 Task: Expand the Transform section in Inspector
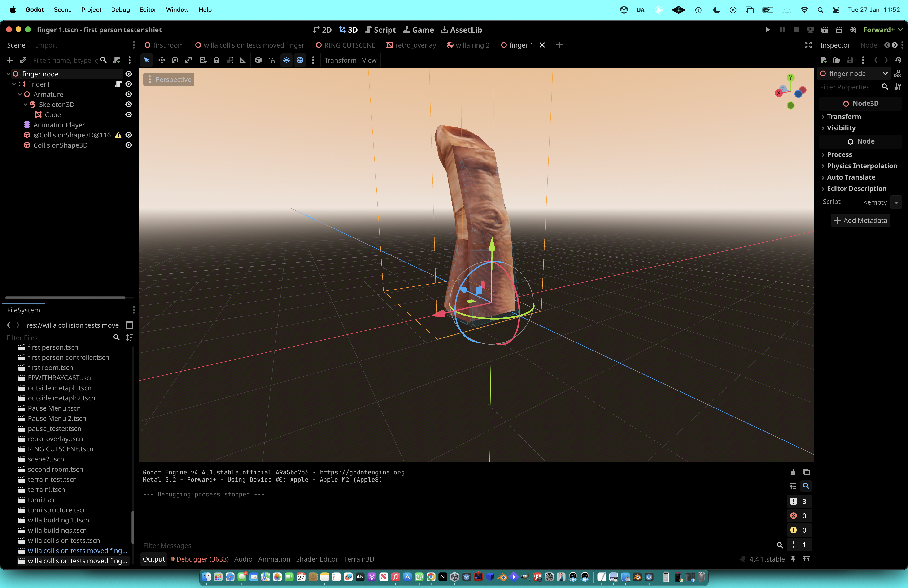(843, 117)
